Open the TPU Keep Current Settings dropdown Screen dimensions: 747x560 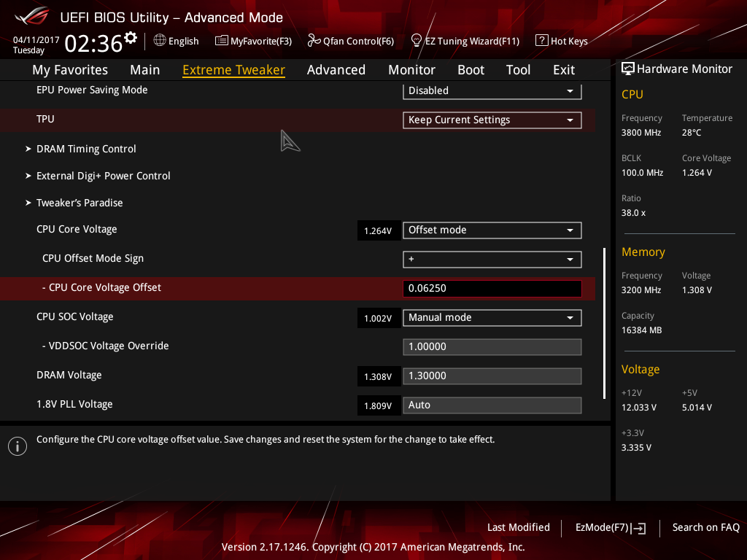click(492, 120)
